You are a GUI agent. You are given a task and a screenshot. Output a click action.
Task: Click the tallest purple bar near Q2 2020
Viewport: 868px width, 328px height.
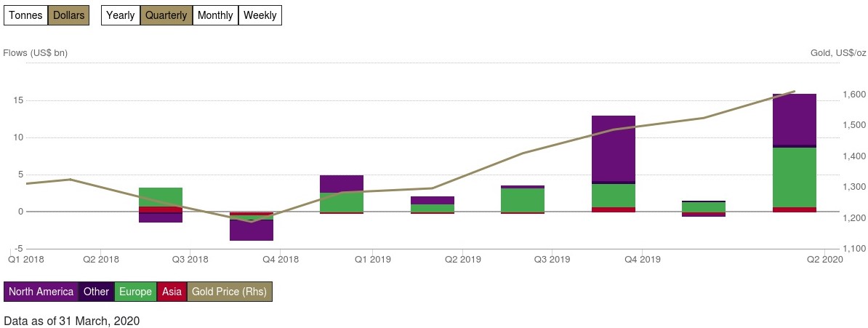795,119
